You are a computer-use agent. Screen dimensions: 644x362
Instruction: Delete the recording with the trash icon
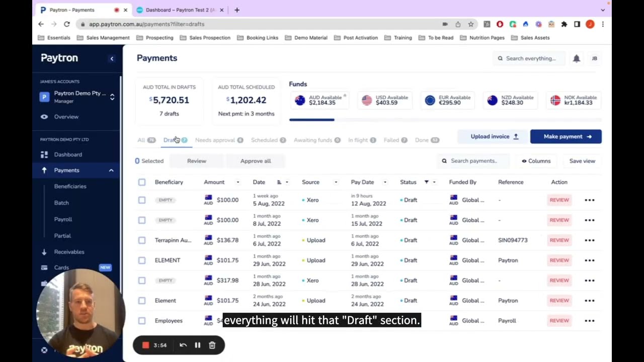pyautogui.click(x=212, y=345)
